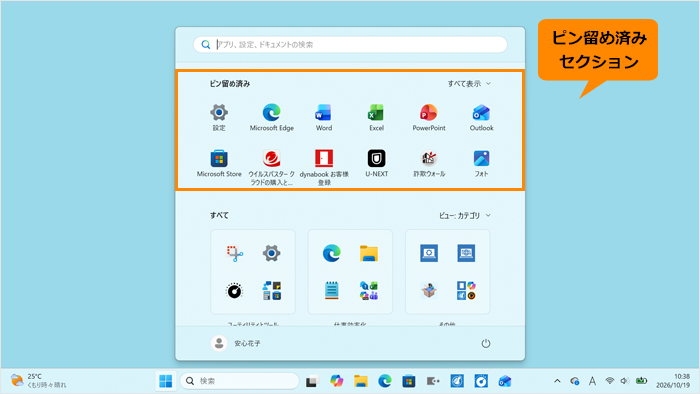Viewport: 700px width, 394px height.
Task: Open the black dial app in utilities category
Action: pyautogui.click(x=234, y=291)
